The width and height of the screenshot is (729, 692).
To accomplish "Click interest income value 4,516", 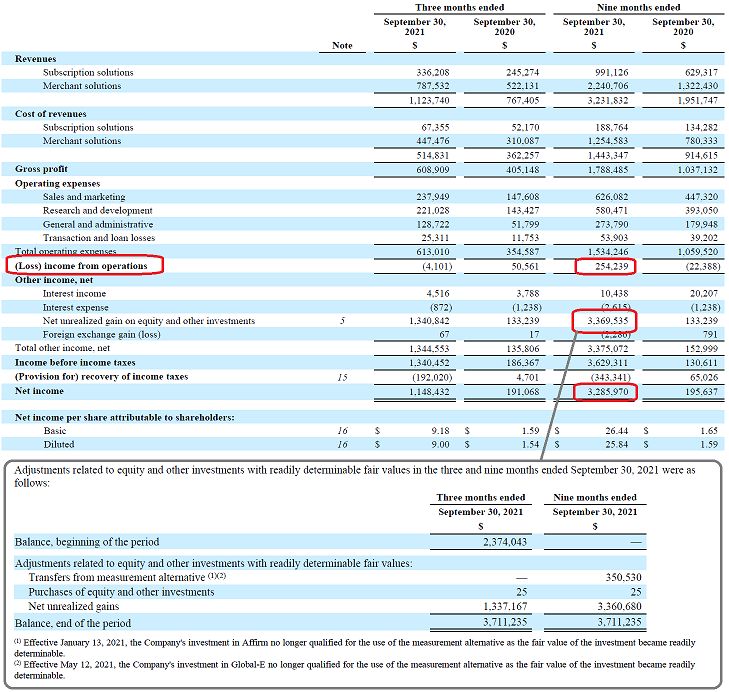I will tap(437, 293).
